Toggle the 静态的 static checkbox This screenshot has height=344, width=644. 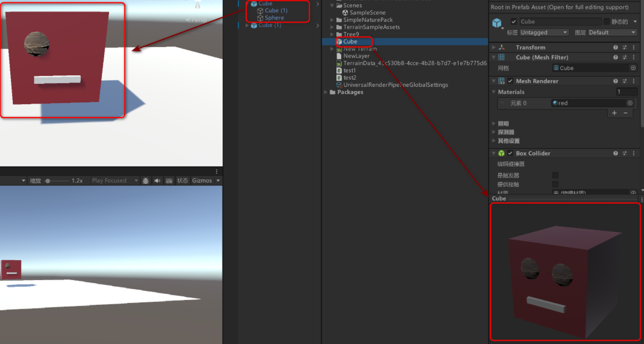tap(606, 21)
